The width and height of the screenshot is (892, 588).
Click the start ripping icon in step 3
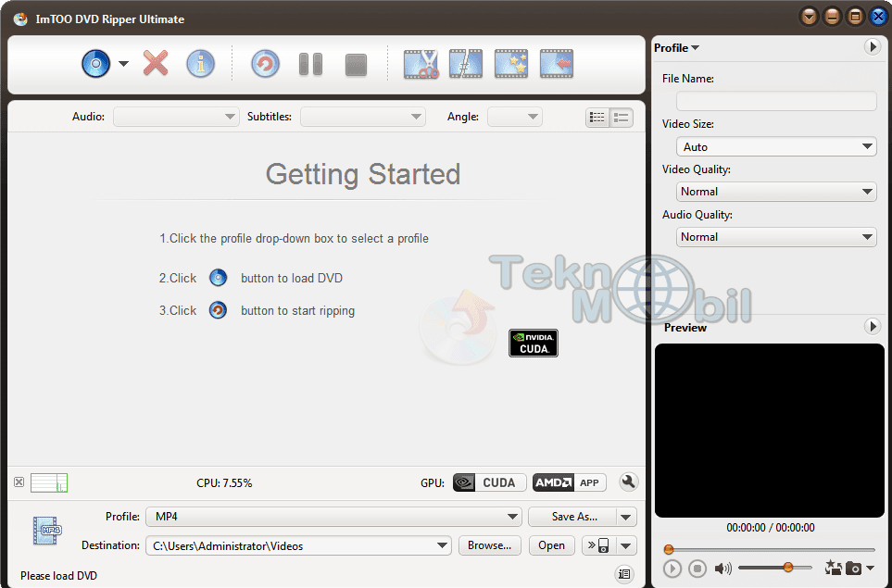tap(218, 310)
